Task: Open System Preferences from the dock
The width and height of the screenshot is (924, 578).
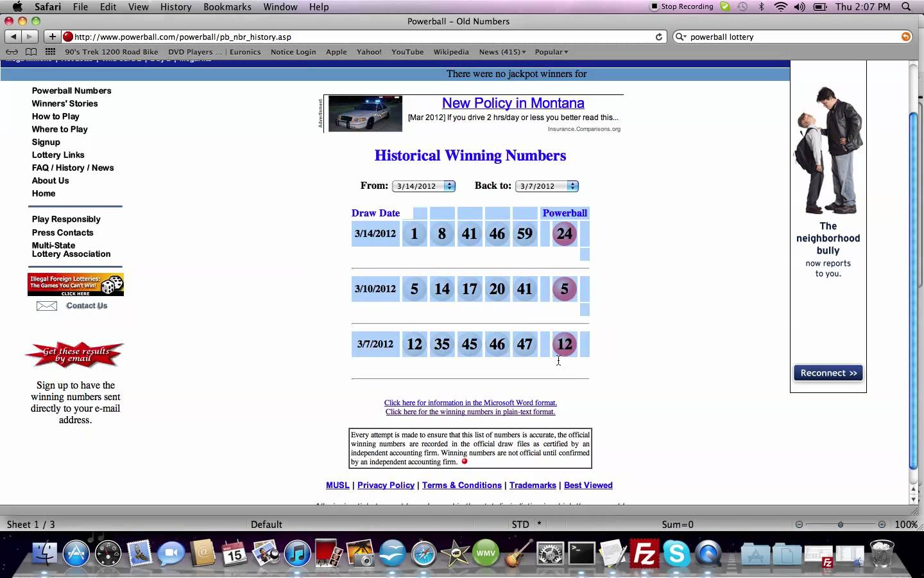Action: click(x=550, y=553)
